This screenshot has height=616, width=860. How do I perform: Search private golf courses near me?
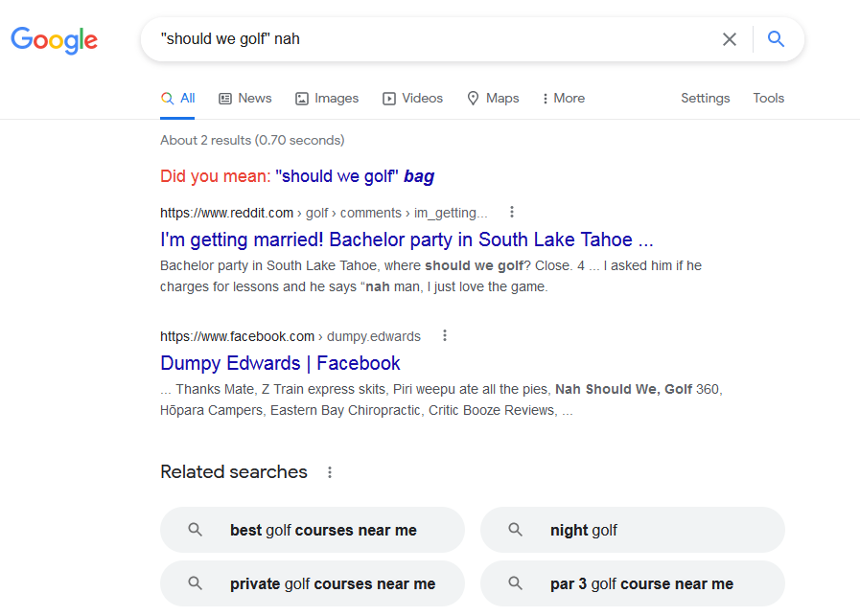point(313,583)
